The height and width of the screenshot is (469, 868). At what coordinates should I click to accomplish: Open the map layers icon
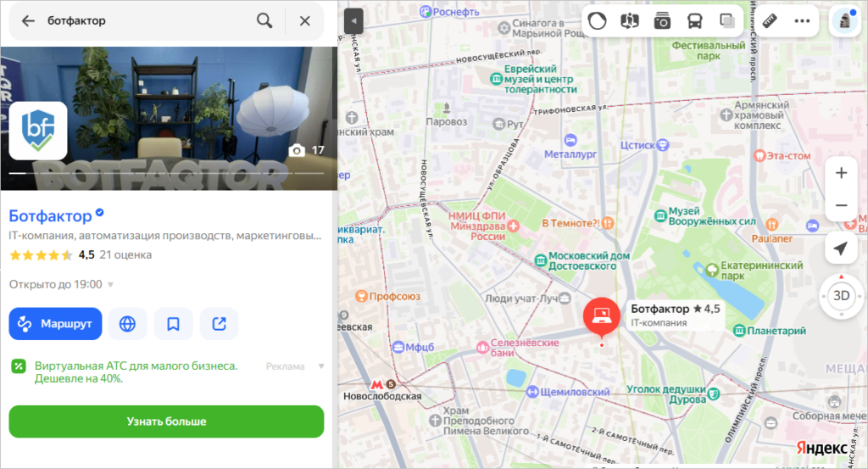click(x=726, y=21)
